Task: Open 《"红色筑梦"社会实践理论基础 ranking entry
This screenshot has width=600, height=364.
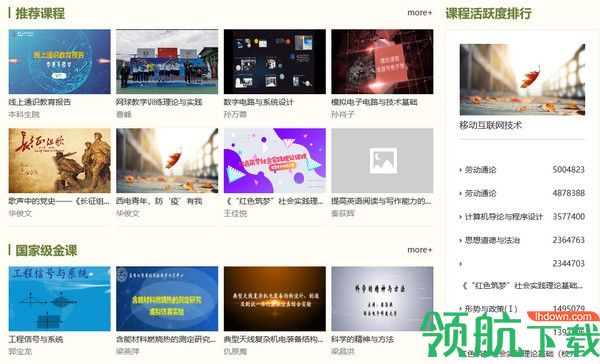Action: 523,286
